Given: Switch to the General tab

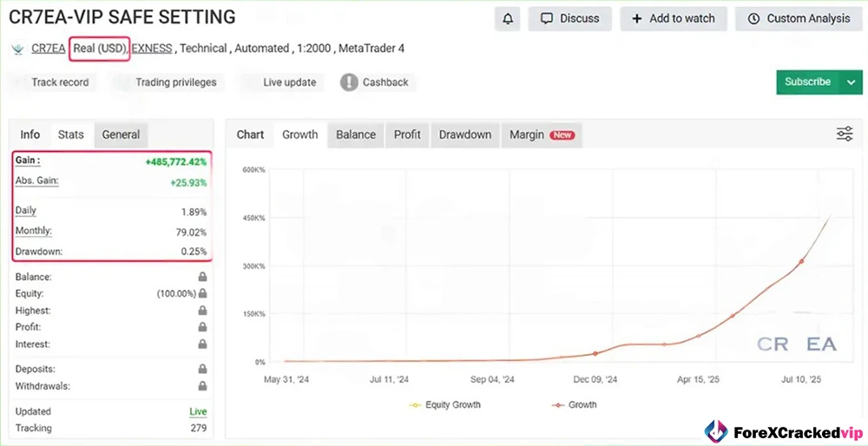Looking at the screenshot, I should tap(121, 134).
